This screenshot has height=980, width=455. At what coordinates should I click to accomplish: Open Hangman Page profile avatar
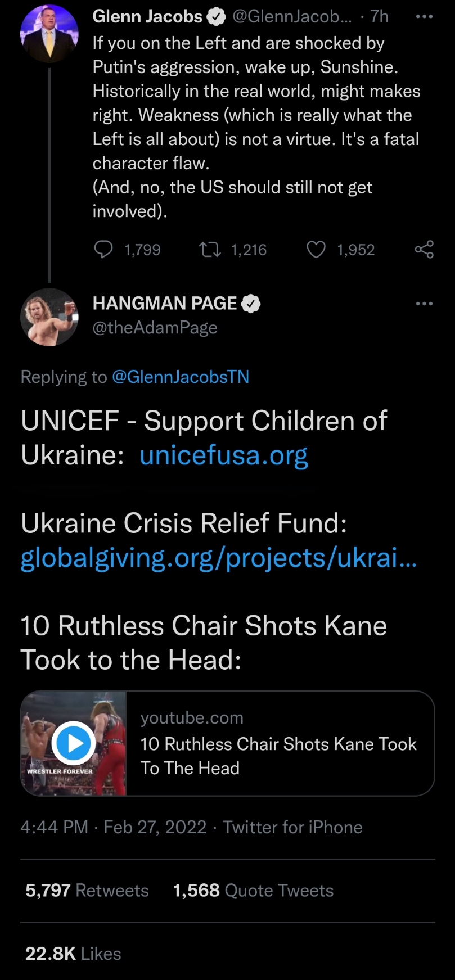point(49,317)
